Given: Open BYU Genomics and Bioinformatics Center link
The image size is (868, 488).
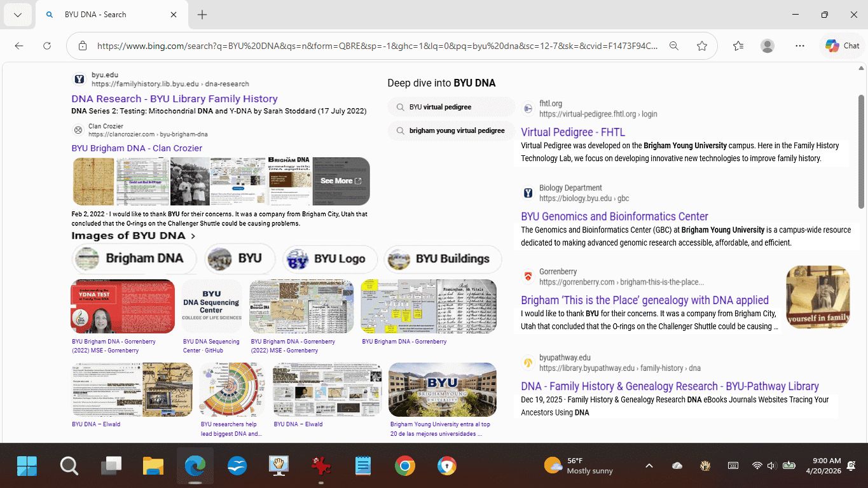Looking at the screenshot, I should pyautogui.click(x=614, y=216).
